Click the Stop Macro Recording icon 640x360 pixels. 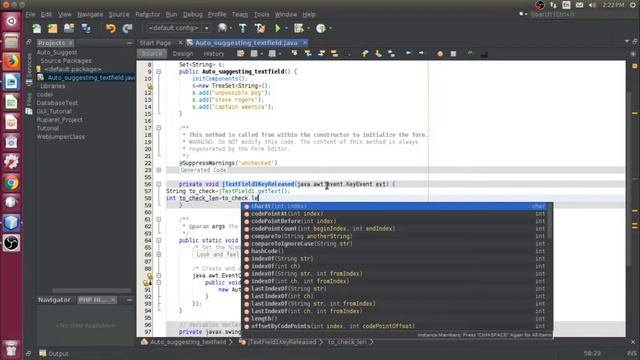coord(453,53)
